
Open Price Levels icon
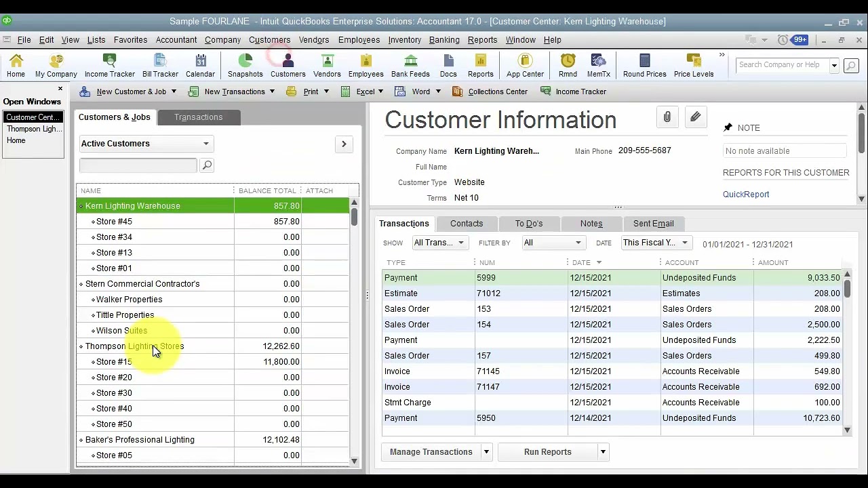[694, 66]
